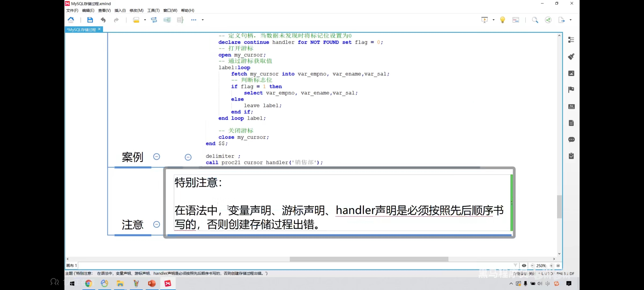The width and height of the screenshot is (644, 290).
Task: Open the more tools dropdown arrow
Action: coord(202,20)
